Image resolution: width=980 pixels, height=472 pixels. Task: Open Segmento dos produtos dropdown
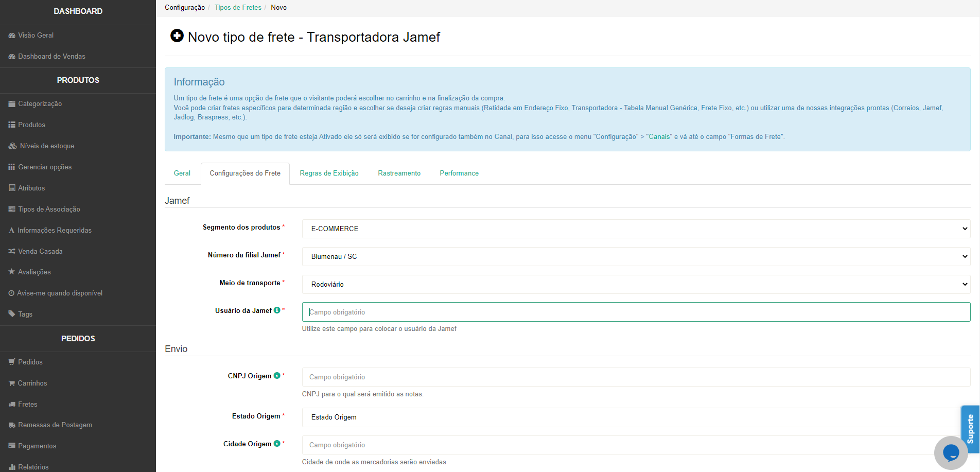coord(636,229)
